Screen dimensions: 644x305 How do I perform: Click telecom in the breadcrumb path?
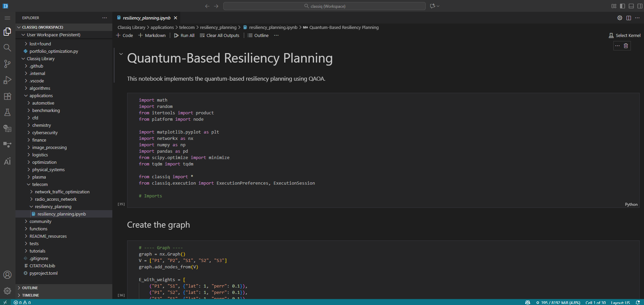pyautogui.click(x=187, y=28)
